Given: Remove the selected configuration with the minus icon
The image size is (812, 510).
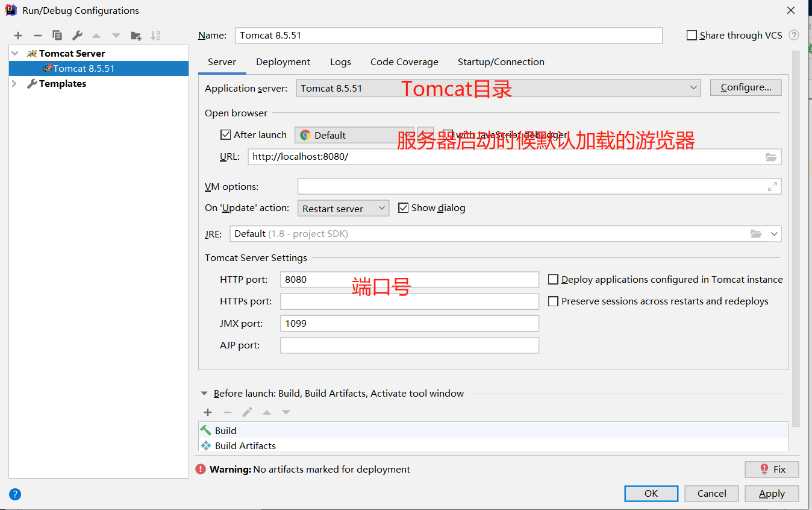Looking at the screenshot, I should (37, 36).
